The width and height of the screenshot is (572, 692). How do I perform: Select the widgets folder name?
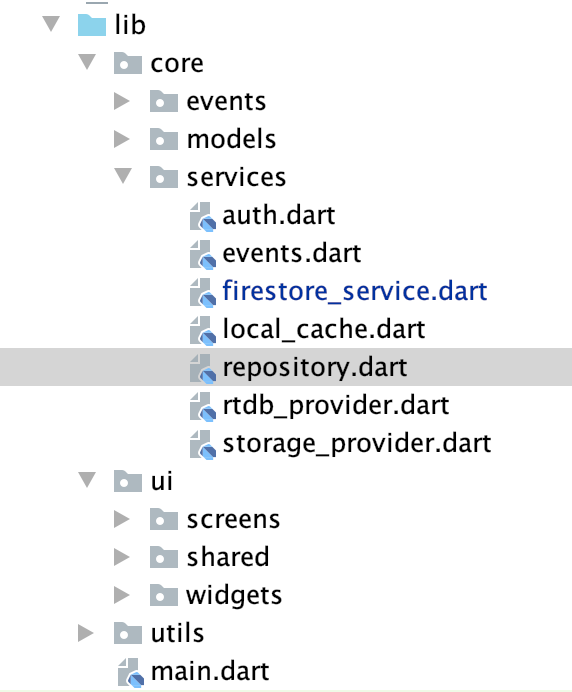234,596
